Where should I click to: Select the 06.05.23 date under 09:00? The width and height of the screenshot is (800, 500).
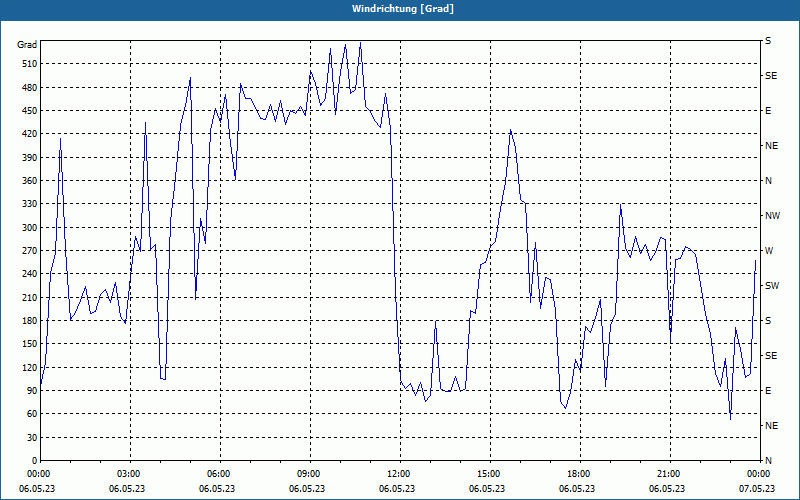pyautogui.click(x=307, y=489)
